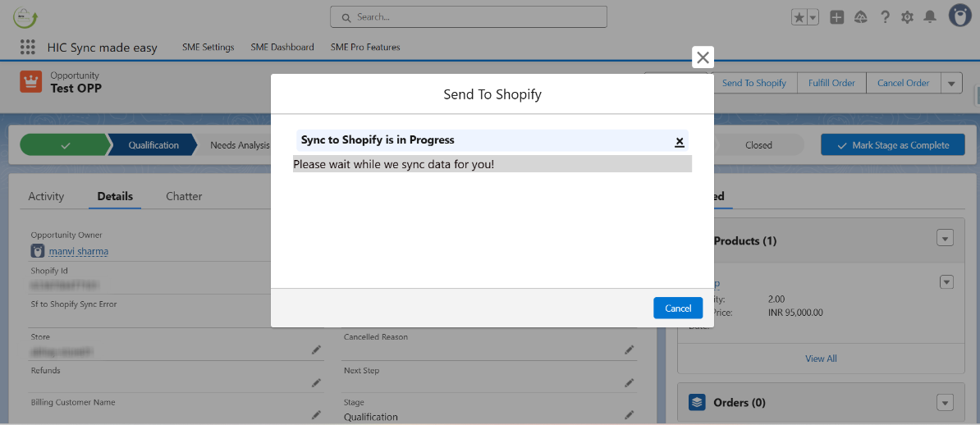980x425 pixels.
Task: Open the App Launcher grid icon
Action: 28,48
